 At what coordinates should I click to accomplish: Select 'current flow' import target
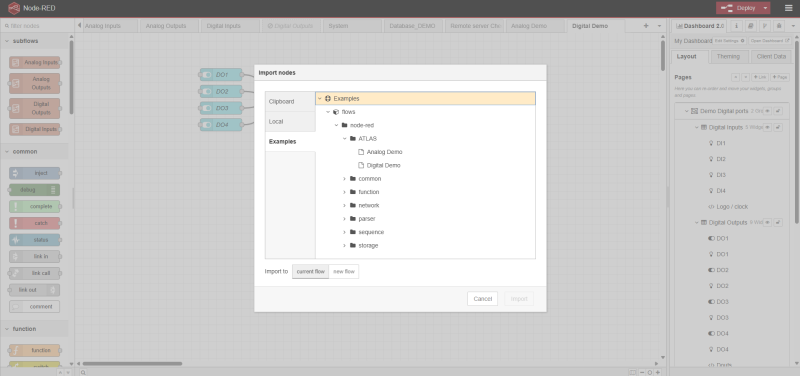pyautogui.click(x=310, y=271)
